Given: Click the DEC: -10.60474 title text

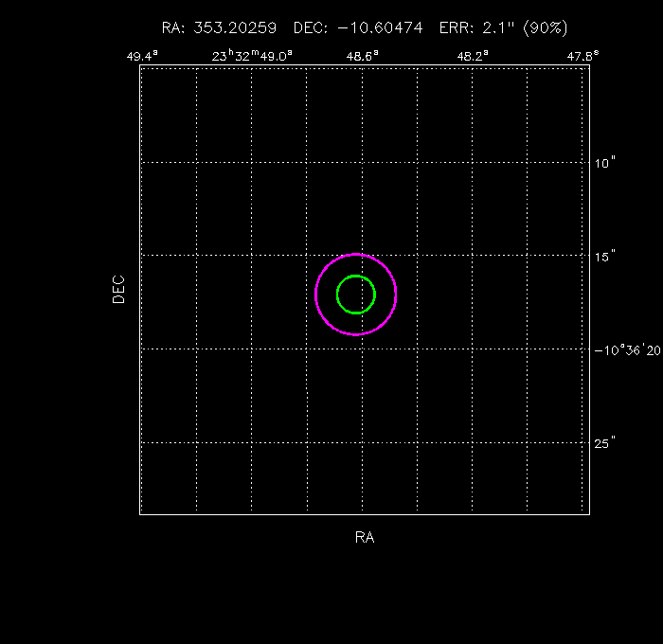Looking at the screenshot, I should click(359, 28).
